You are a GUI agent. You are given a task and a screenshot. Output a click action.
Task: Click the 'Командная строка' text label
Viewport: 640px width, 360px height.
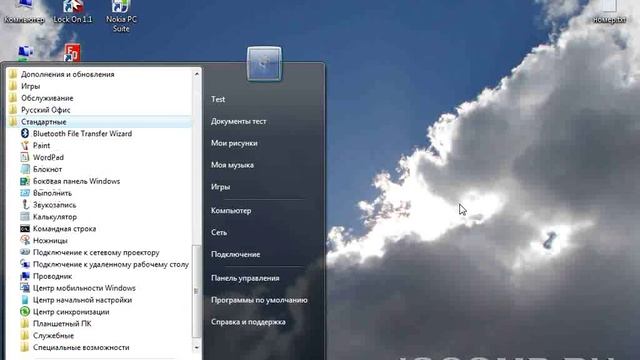click(x=64, y=229)
